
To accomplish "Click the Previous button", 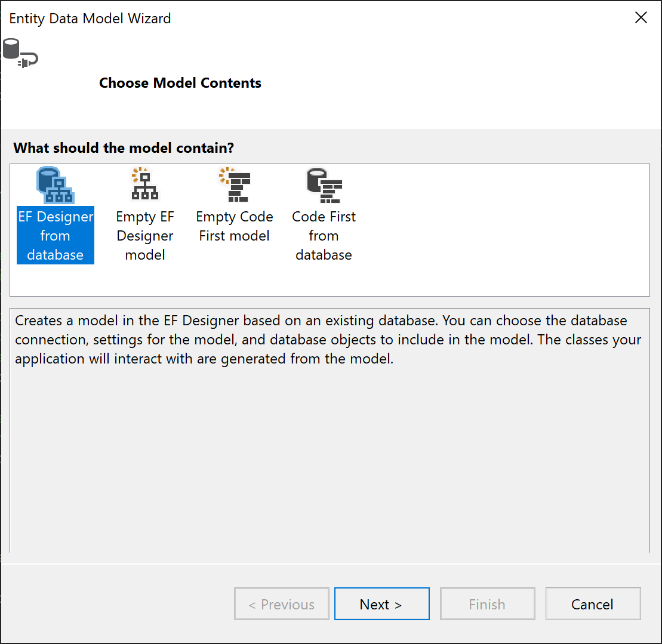I will (x=281, y=603).
